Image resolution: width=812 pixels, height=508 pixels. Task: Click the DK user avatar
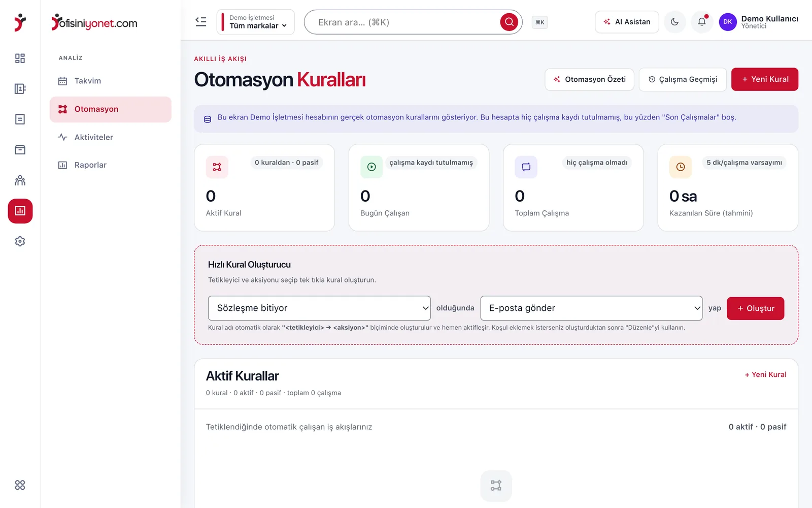pyautogui.click(x=728, y=22)
